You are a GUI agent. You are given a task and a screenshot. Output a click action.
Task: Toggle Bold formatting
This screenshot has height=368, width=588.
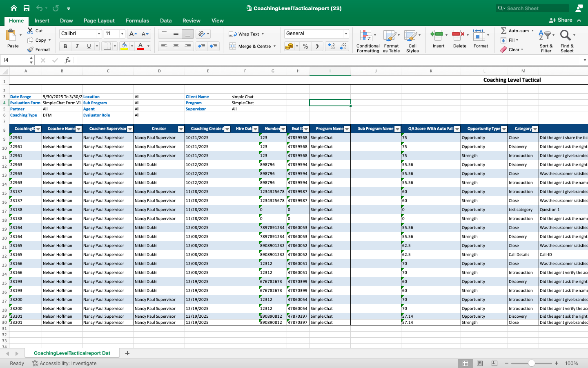click(x=65, y=47)
